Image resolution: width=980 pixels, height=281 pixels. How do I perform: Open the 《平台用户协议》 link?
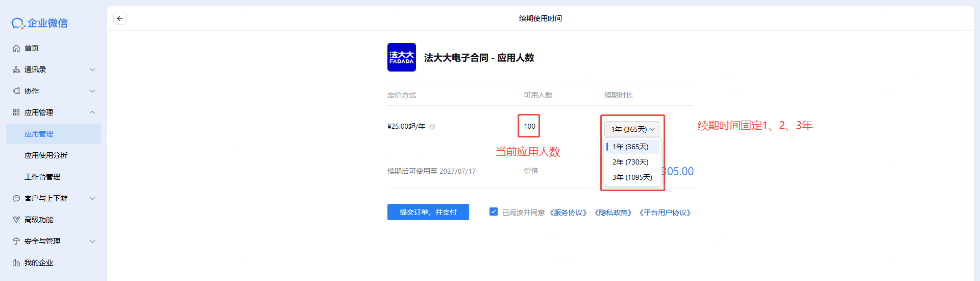pos(665,213)
